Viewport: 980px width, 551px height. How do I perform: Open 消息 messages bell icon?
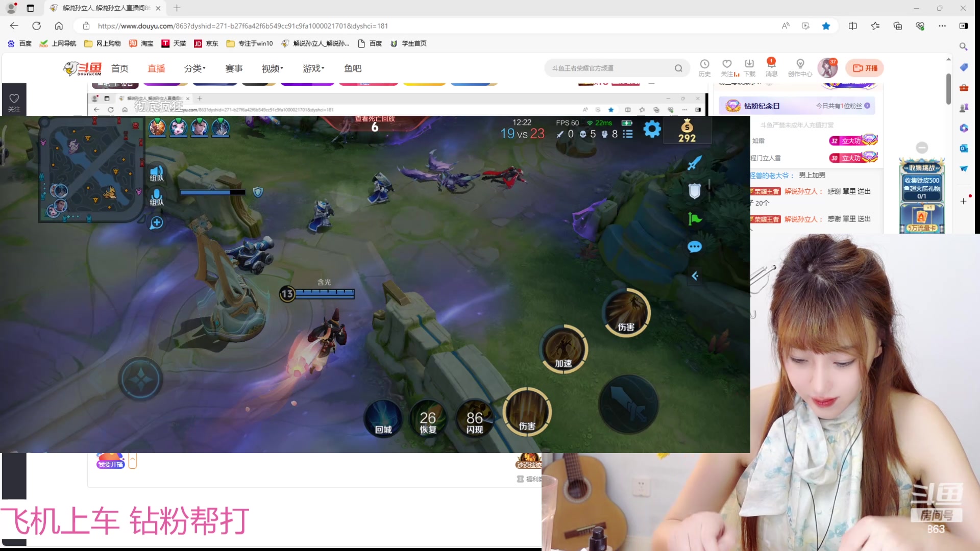771,67
